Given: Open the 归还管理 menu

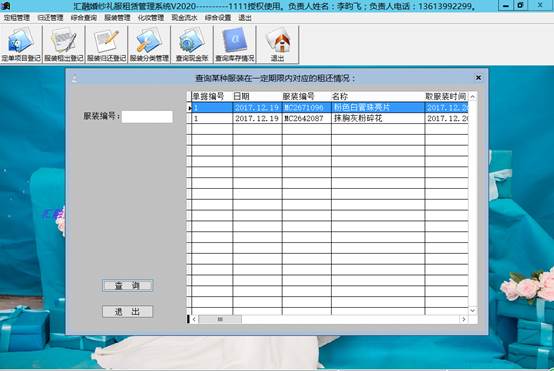Looking at the screenshot, I should 51,18.
